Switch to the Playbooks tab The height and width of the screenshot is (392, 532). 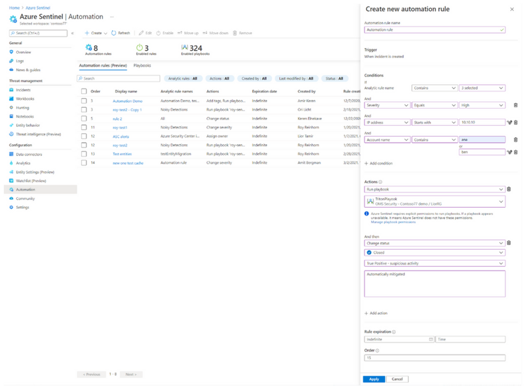[142, 66]
